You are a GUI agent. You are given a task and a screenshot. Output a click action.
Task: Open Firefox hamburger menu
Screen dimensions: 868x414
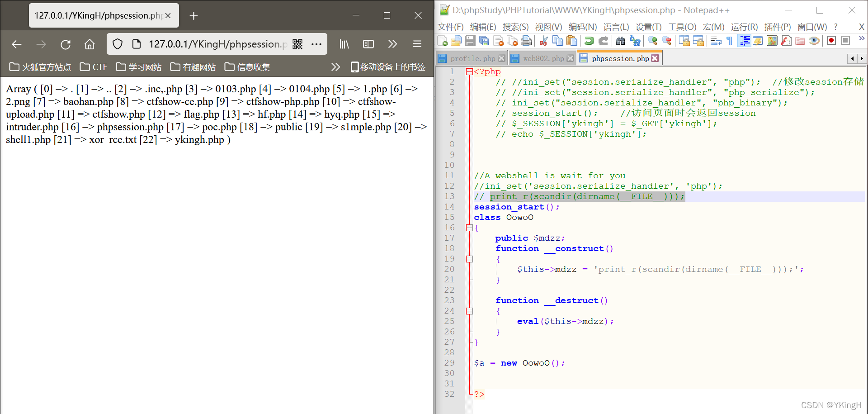(x=417, y=44)
